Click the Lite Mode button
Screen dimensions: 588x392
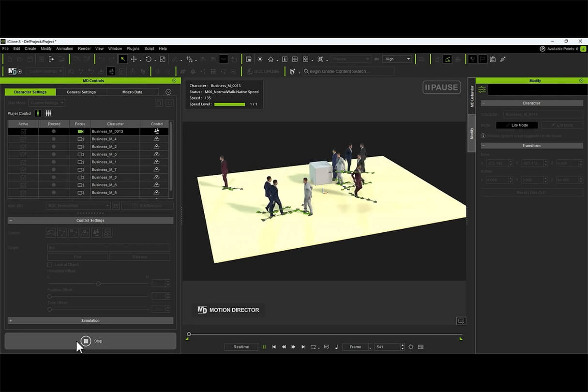[517, 125]
